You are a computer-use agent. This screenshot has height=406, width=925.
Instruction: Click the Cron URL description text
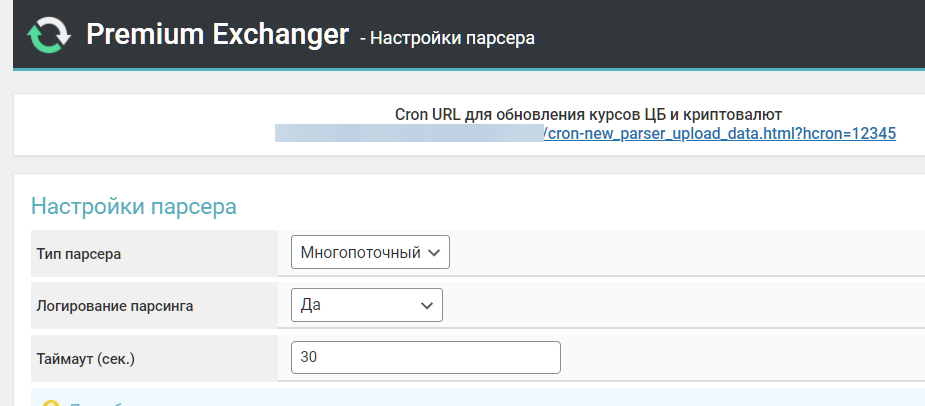tap(588, 113)
